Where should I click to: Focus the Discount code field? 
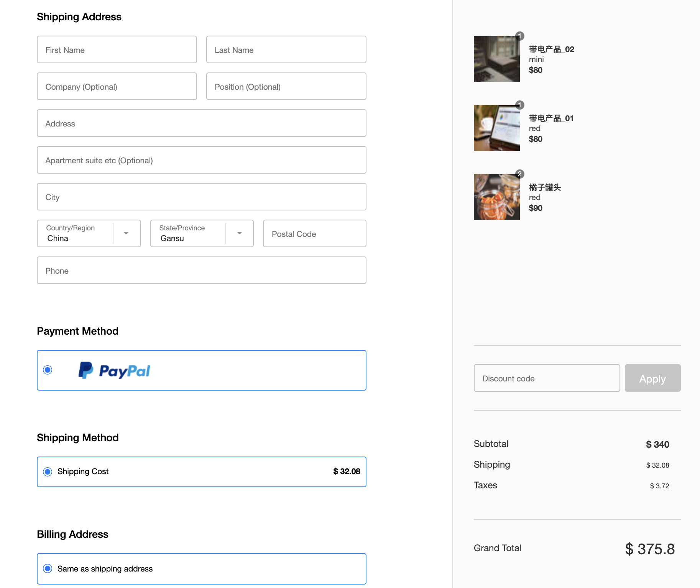tap(547, 378)
